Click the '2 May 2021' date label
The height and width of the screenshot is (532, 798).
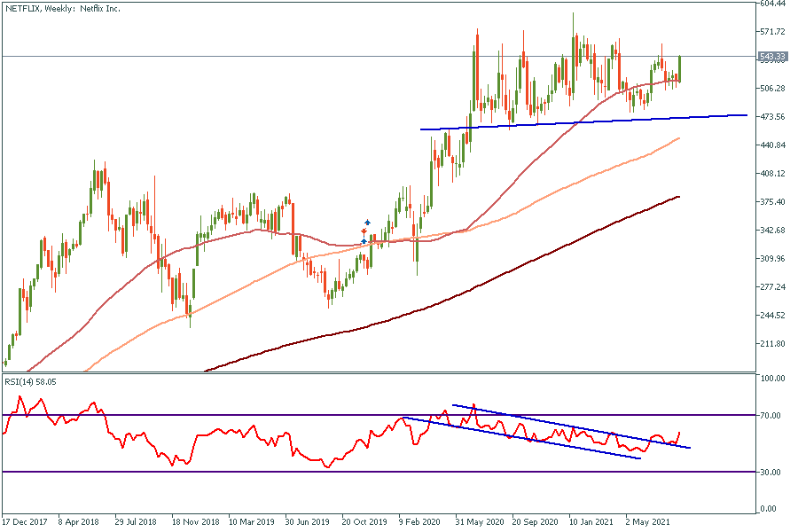click(647, 522)
